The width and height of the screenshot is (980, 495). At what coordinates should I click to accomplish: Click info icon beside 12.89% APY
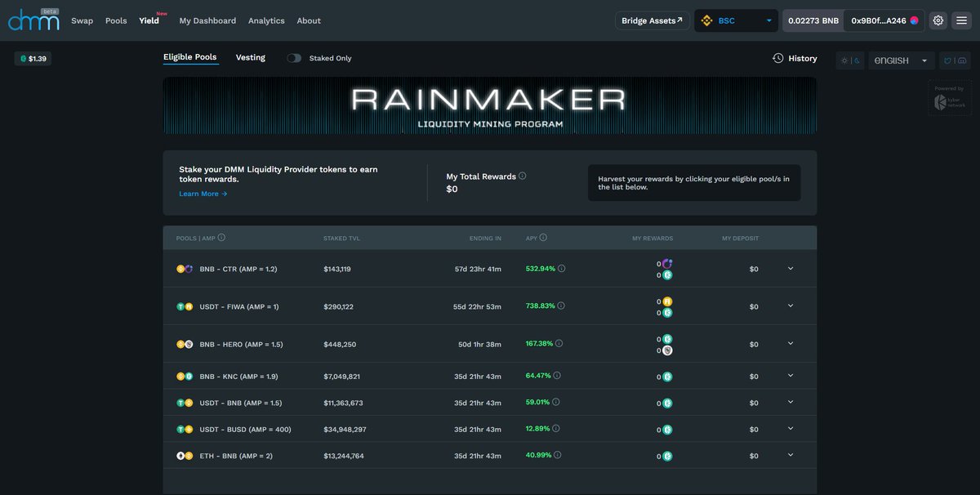tap(555, 428)
